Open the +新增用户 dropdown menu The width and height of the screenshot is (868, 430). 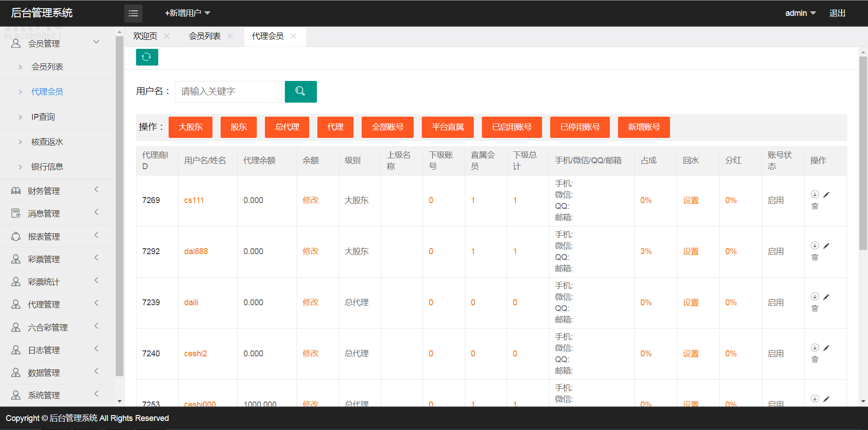click(187, 13)
